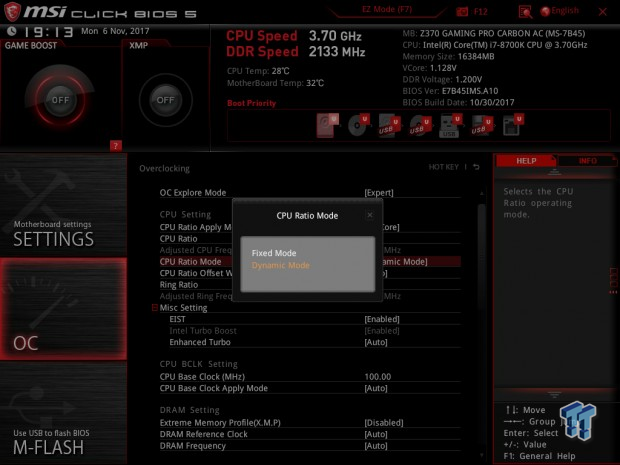Image resolution: width=620 pixels, height=465 pixels.
Task: Select the USB optical drive boot device icon
Action: tap(420, 126)
